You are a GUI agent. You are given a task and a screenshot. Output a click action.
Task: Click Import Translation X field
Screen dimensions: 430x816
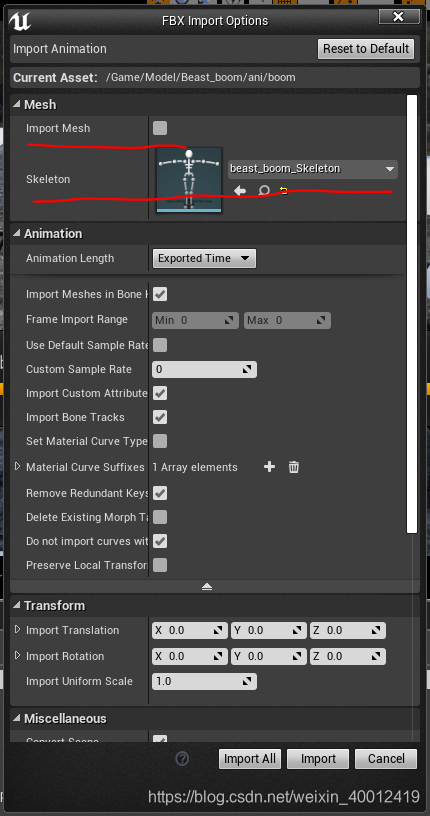[189, 630]
